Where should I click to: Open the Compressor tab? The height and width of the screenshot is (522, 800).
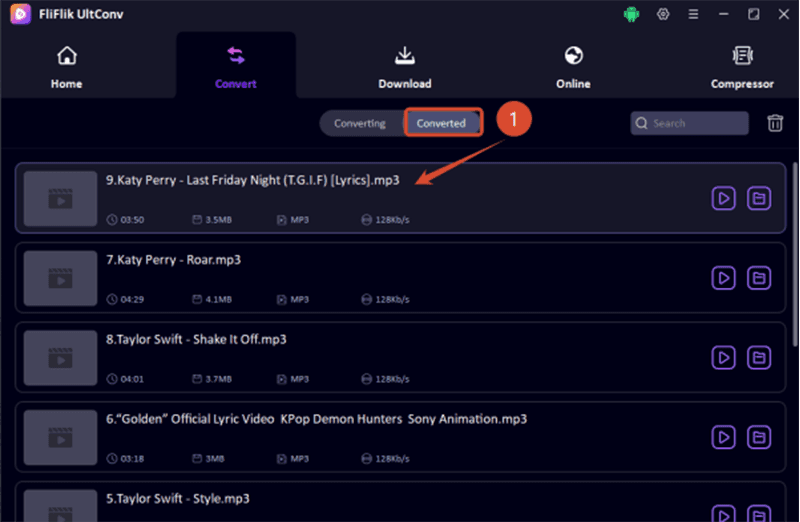pyautogui.click(x=742, y=67)
